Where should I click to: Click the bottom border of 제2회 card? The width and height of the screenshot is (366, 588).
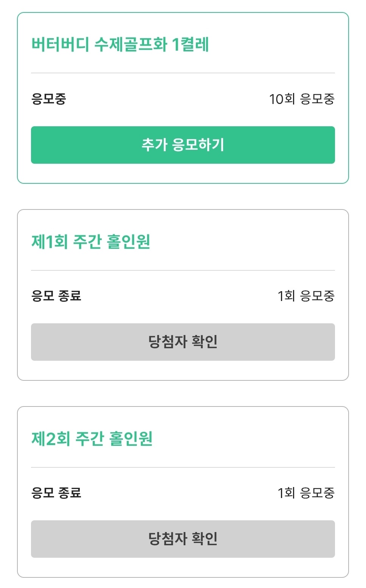[x=183, y=577]
